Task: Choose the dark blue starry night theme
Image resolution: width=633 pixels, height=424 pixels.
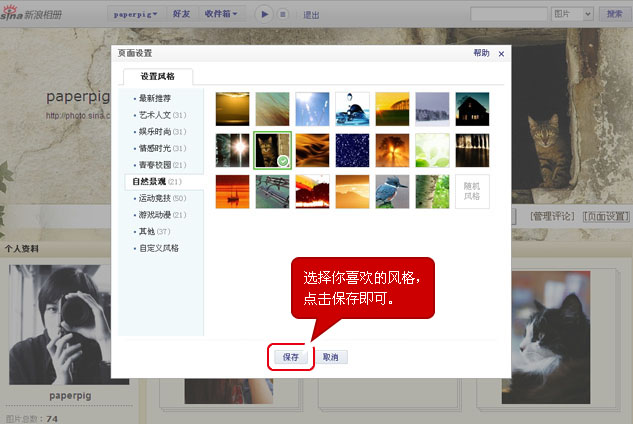Action: tap(352, 150)
